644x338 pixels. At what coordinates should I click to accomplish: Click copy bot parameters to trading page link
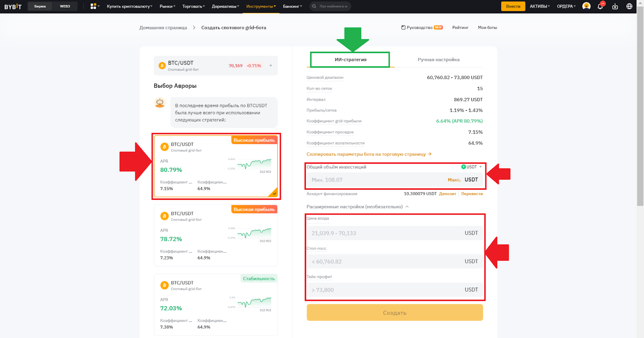(x=369, y=154)
